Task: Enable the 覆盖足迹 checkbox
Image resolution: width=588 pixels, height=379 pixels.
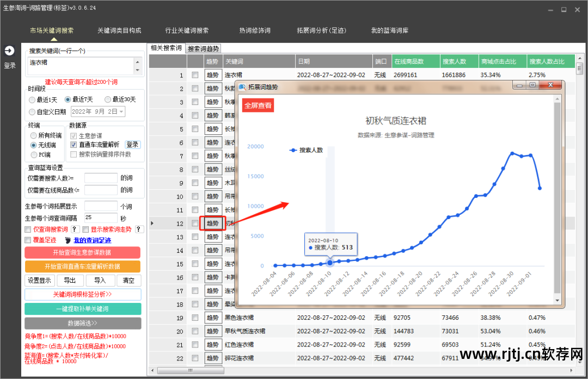Action: [27, 240]
